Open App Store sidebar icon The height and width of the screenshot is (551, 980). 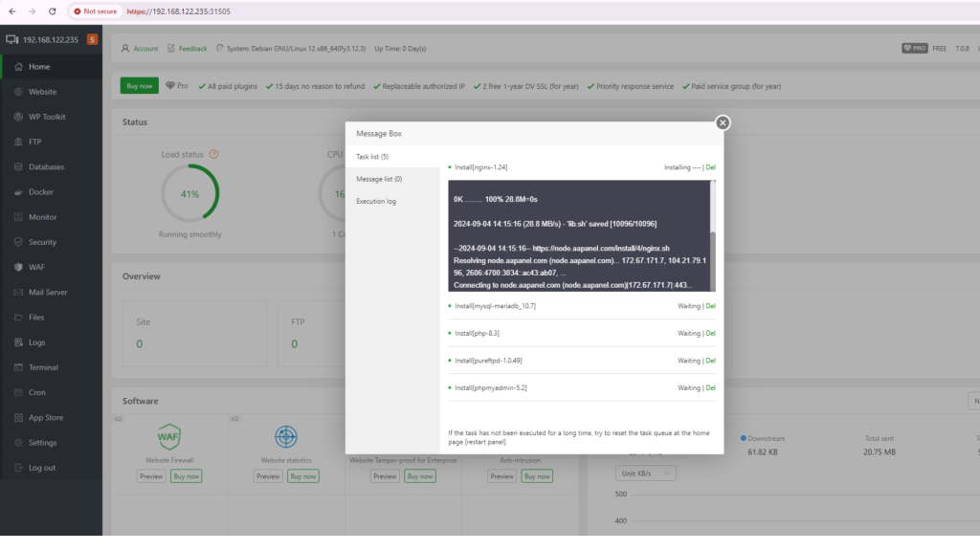coord(18,417)
